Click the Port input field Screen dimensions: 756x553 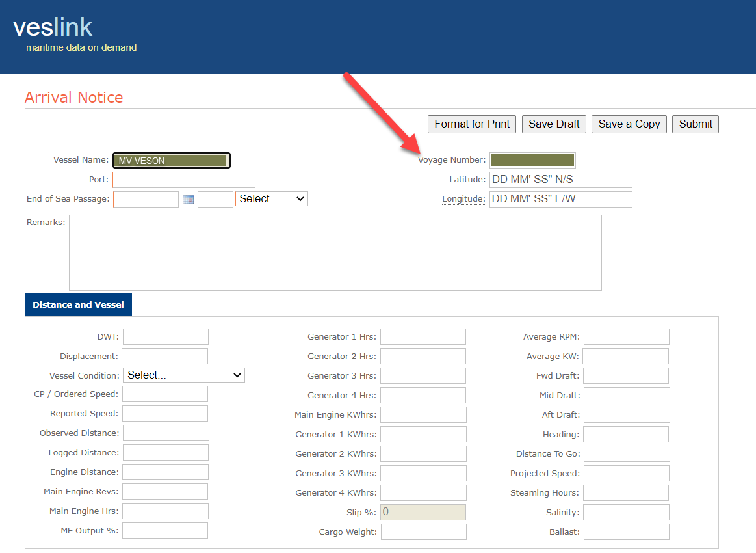tap(183, 180)
